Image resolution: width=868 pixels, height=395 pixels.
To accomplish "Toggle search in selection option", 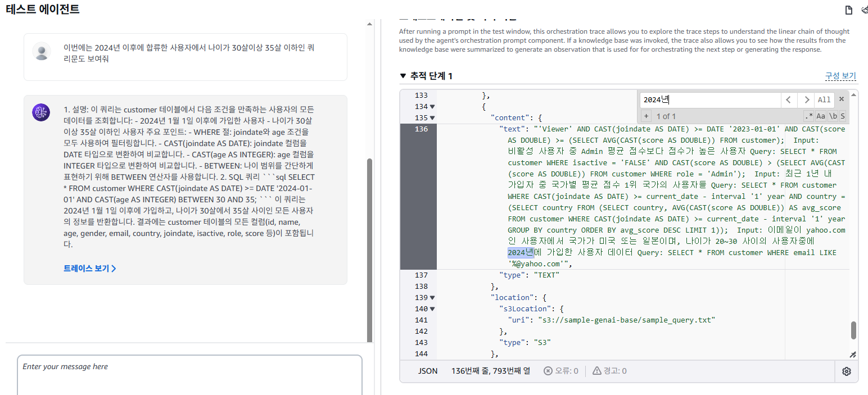I will [x=843, y=116].
